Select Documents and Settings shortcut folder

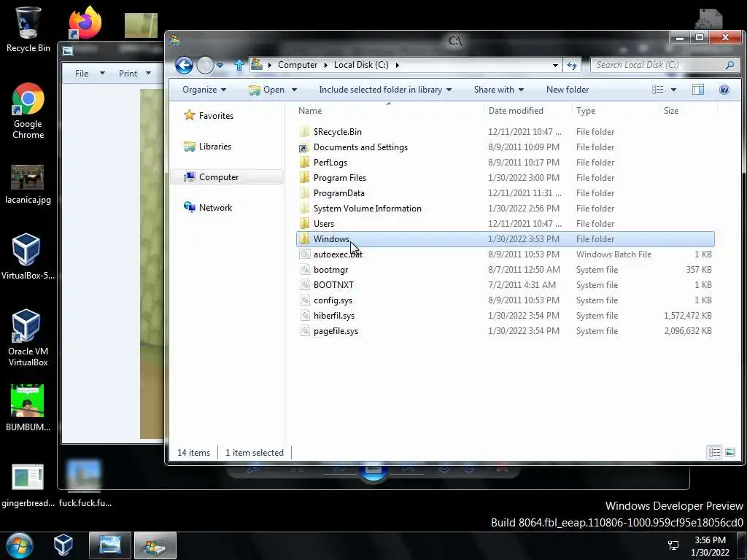click(x=505, y=147)
